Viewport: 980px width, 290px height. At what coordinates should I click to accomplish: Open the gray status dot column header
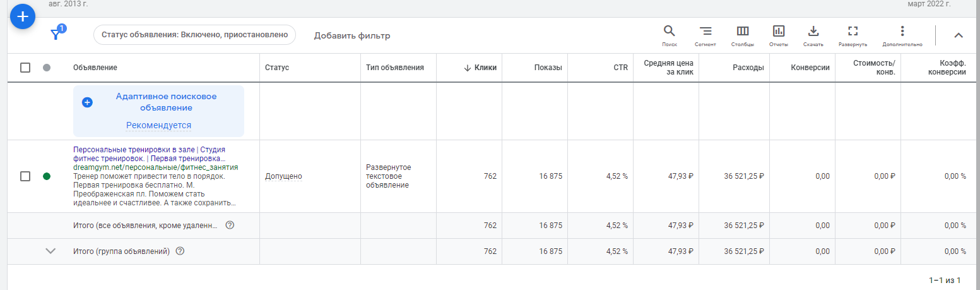(x=47, y=68)
